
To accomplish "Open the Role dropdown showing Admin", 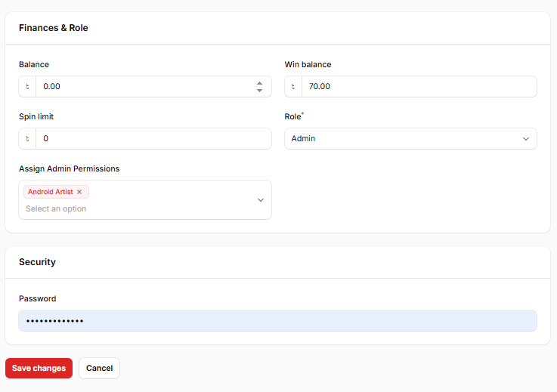I will pos(410,139).
